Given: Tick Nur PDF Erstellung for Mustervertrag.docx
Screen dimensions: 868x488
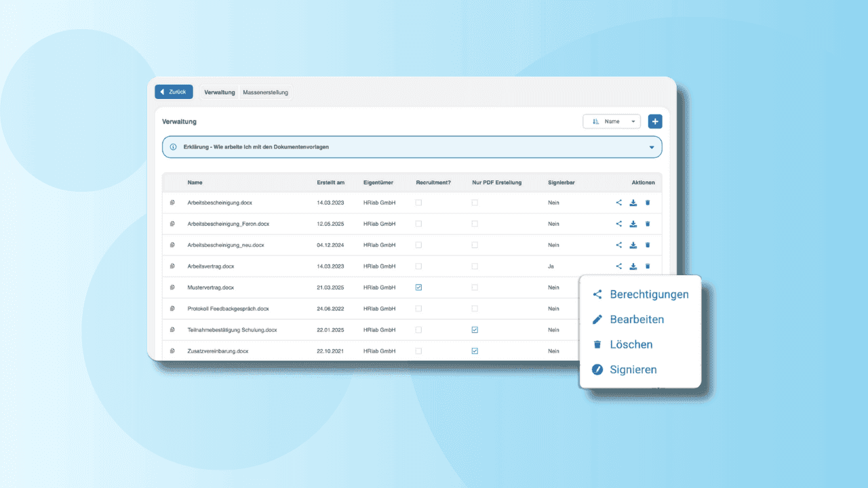Looking at the screenshot, I should pyautogui.click(x=475, y=287).
